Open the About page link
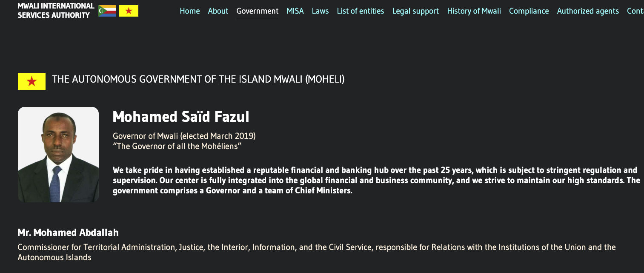Screen dimensions: 644x273 click(218, 11)
